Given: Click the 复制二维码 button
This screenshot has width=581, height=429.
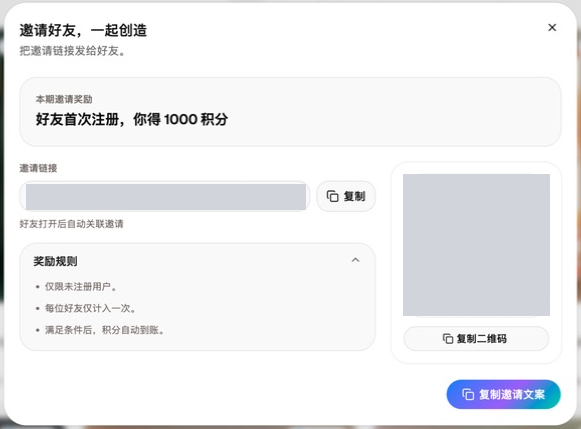Looking at the screenshot, I should pos(476,339).
